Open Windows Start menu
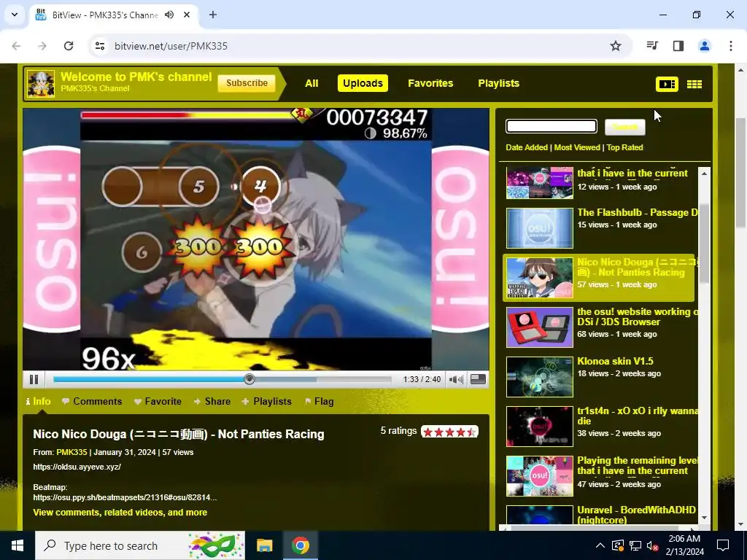Image resolution: width=747 pixels, height=560 pixels. 18,545
